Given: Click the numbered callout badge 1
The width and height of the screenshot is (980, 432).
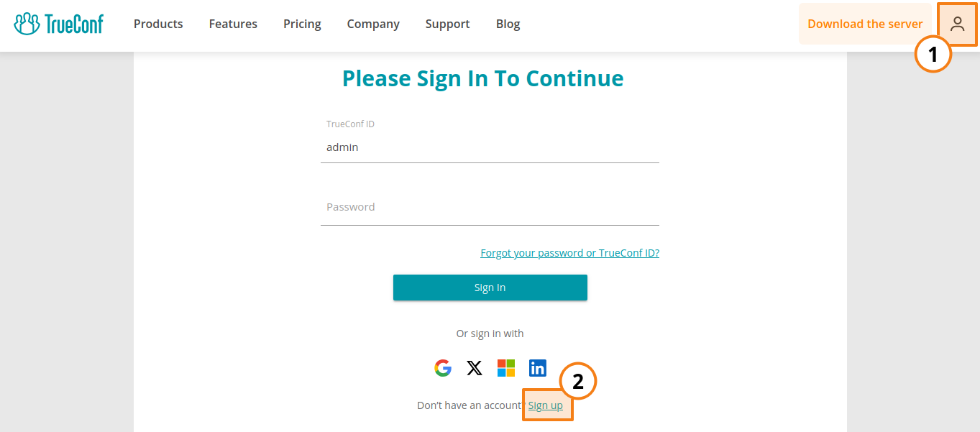Looking at the screenshot, I should 933,54.
